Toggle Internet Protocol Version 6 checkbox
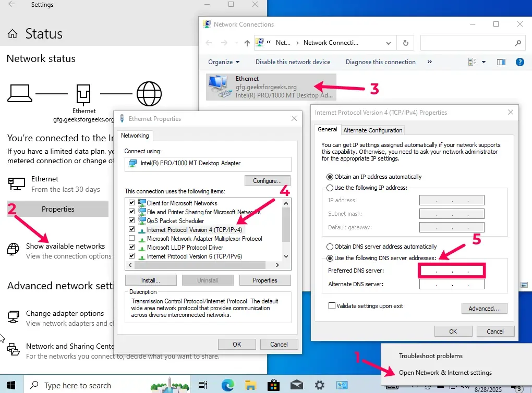 pyautogui.click(x=131, y=256)
